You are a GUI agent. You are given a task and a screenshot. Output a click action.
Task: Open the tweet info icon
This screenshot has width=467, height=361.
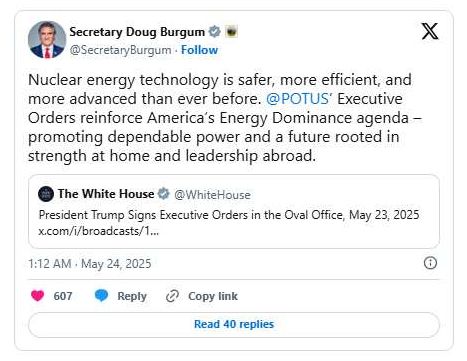pos(430,263)
